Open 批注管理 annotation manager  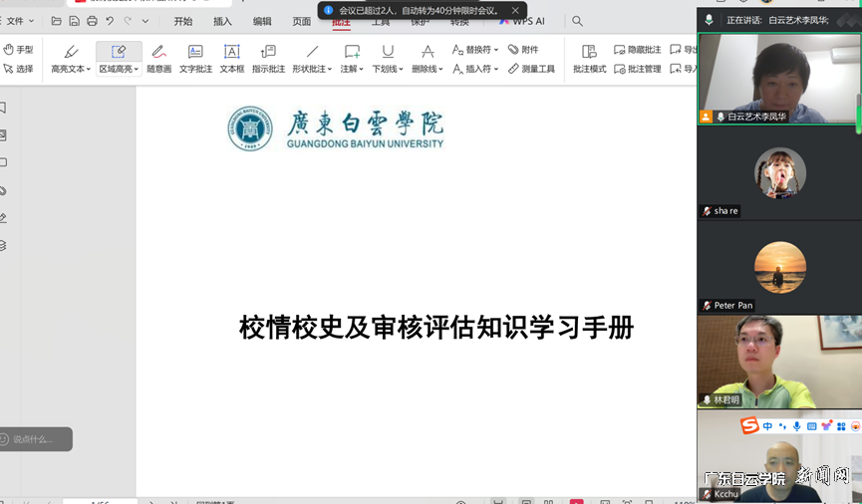pos(638,69)
